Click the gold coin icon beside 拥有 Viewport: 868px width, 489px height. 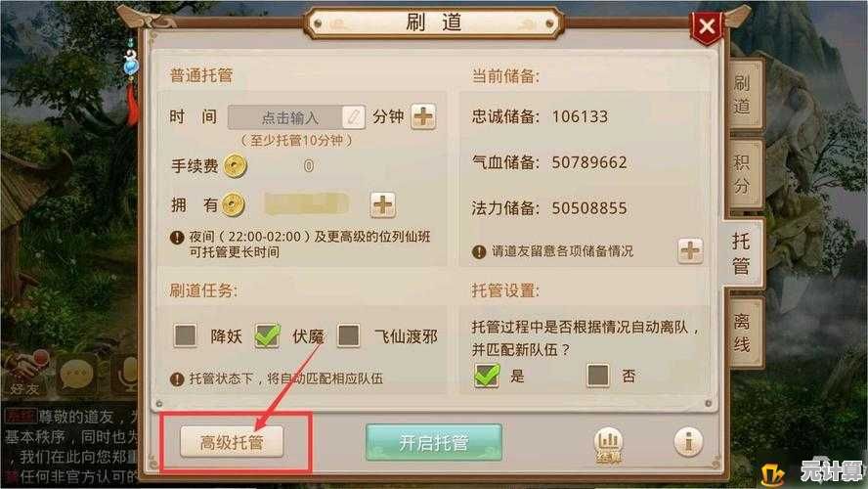tap(233, 205)
